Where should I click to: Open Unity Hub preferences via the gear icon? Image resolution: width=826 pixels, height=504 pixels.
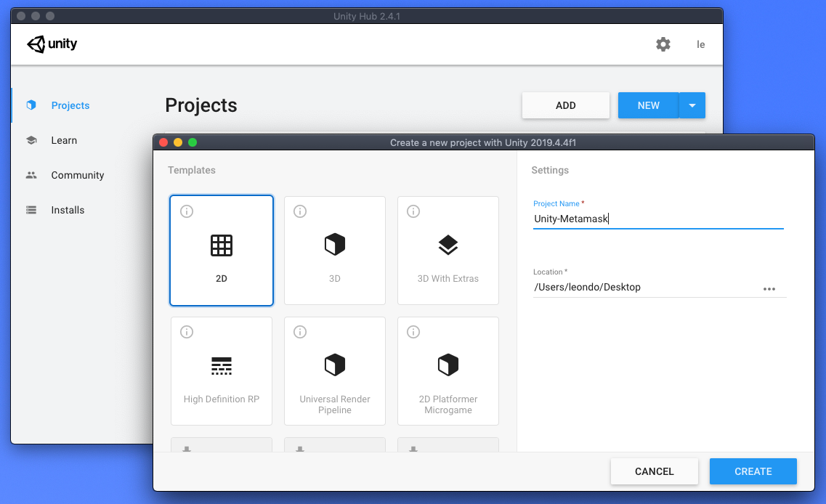click(663, 44)
